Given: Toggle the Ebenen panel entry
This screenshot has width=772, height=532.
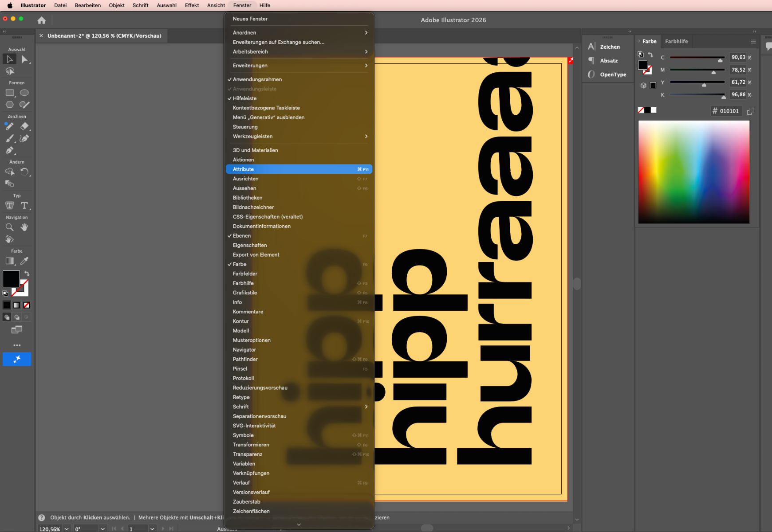Looking at the screenshot, I should [x=299, y=236].
